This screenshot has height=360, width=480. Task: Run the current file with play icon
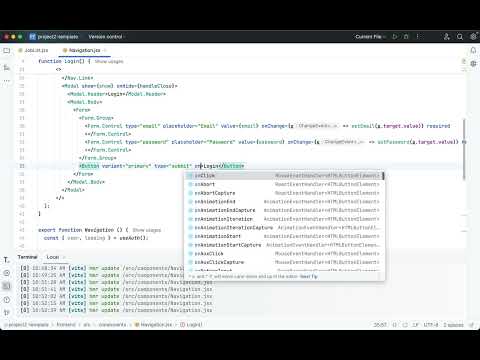click(395, 37)
